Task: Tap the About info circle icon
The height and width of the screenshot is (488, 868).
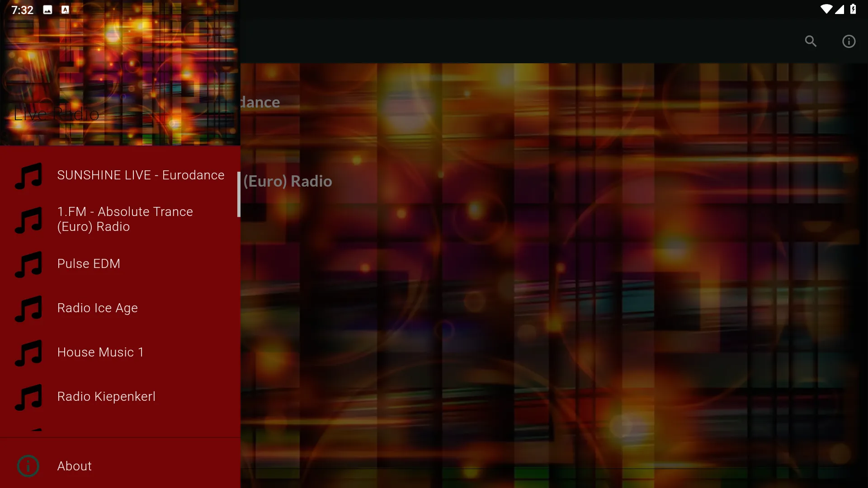Action: [x=28, y=466]
